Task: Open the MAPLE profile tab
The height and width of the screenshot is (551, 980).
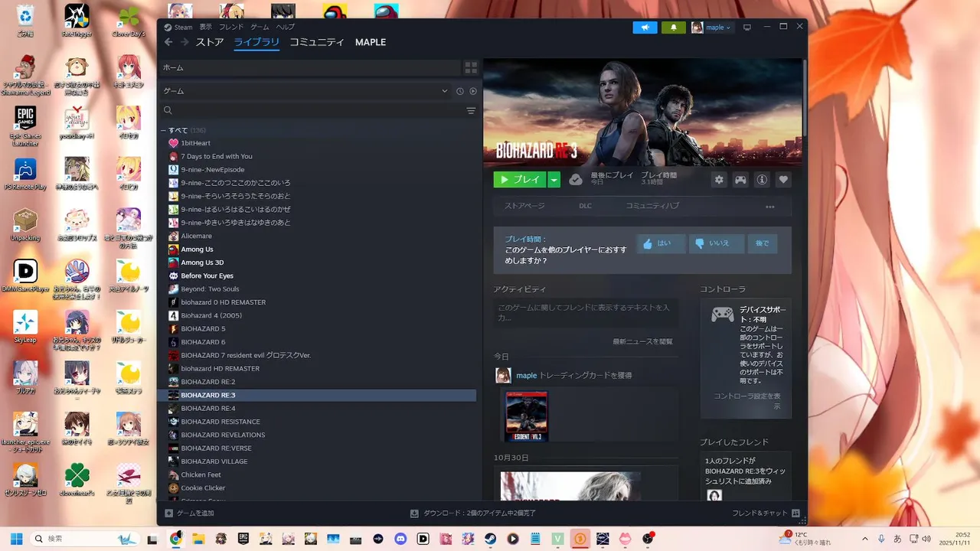Action: (x=371, y=42)
